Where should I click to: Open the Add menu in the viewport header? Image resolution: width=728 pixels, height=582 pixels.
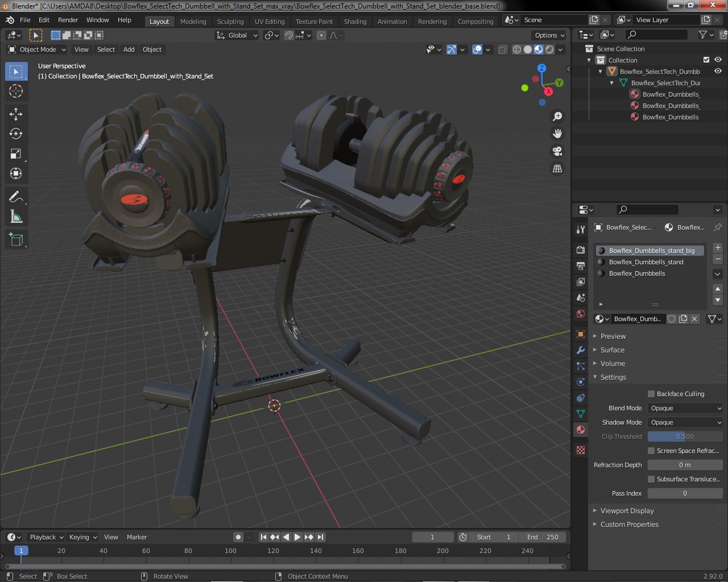pos(129,49)
